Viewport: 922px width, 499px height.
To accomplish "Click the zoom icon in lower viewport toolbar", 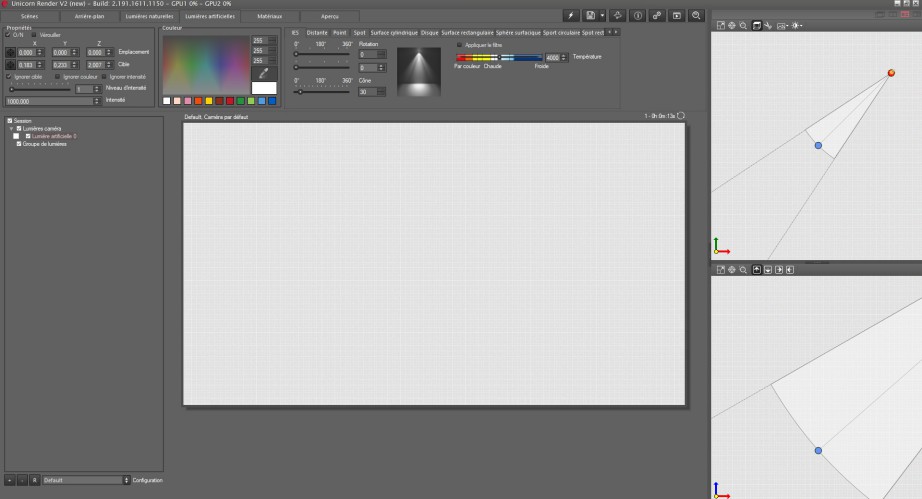I will pyautogui.click(x=743, y=270).
